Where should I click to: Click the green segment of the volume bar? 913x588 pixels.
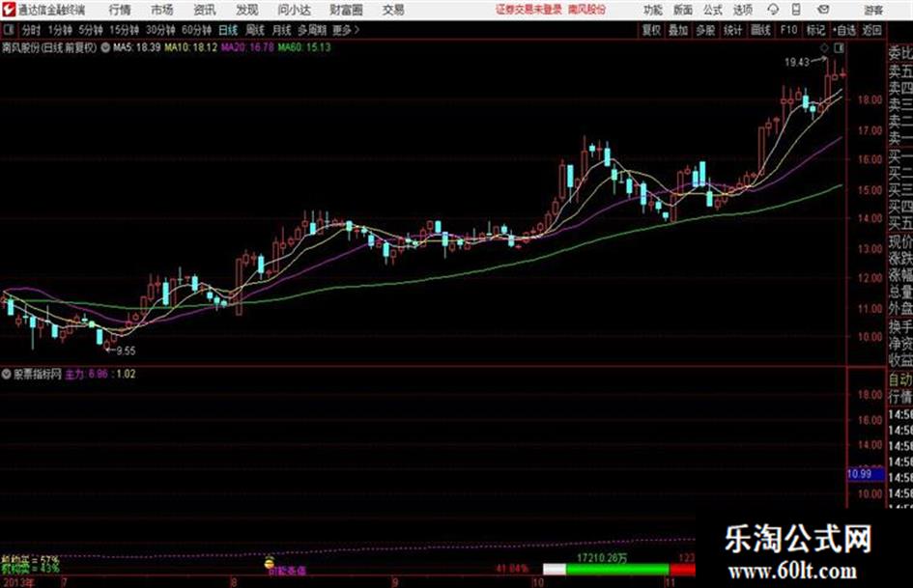click(x=617, y=570)
